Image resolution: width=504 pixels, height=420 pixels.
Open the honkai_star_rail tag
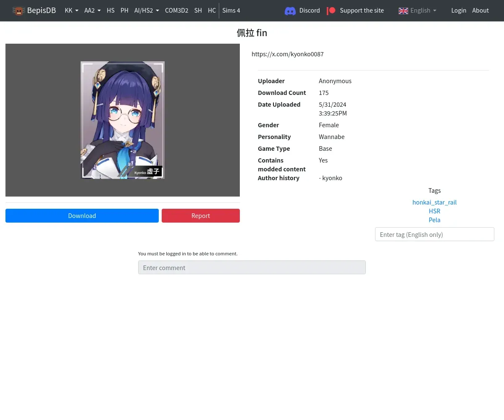point(434,202)
